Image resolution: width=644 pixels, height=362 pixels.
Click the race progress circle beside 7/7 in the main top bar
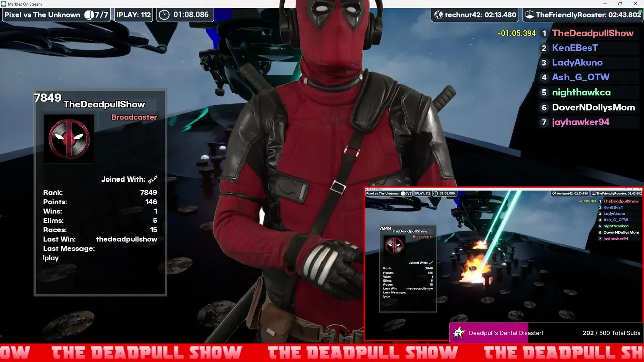coord(89,15)
